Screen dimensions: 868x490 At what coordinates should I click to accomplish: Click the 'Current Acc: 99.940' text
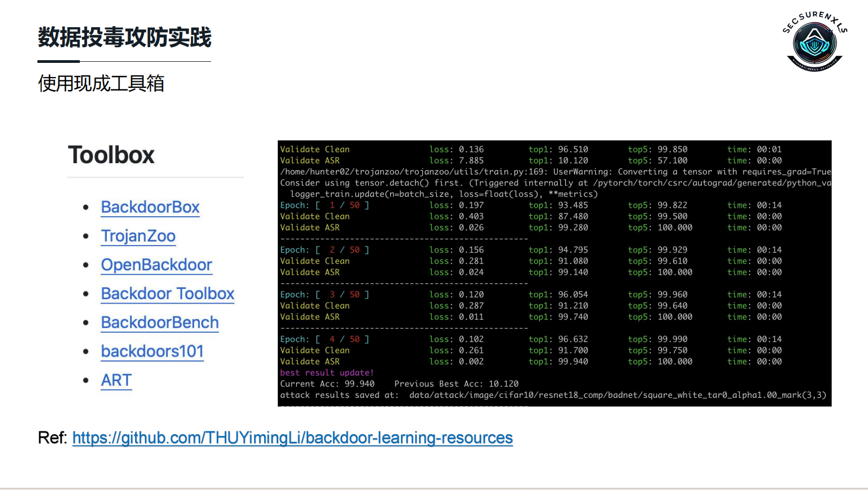click(x=327, y=384)
